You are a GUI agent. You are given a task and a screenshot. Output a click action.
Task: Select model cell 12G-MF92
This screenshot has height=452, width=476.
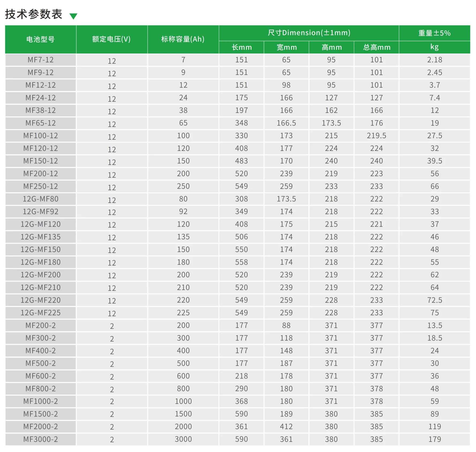[x=41, y=211]
